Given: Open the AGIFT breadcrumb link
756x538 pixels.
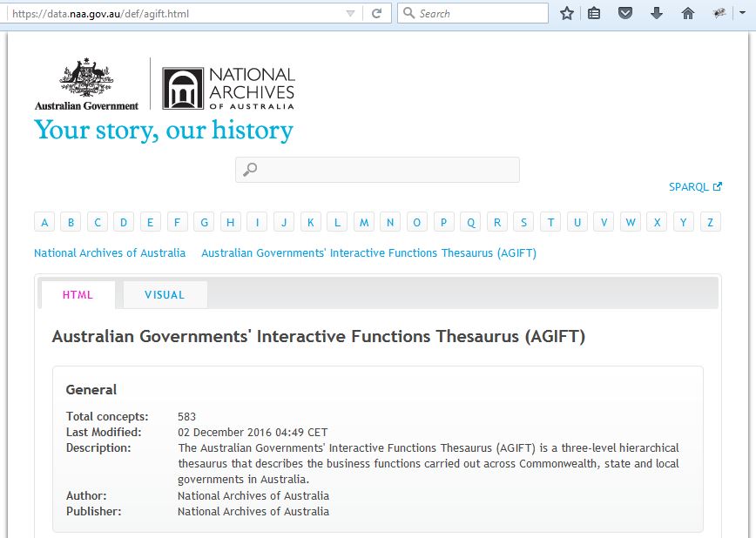Looking at the screenshot, I should pos(368,253).
